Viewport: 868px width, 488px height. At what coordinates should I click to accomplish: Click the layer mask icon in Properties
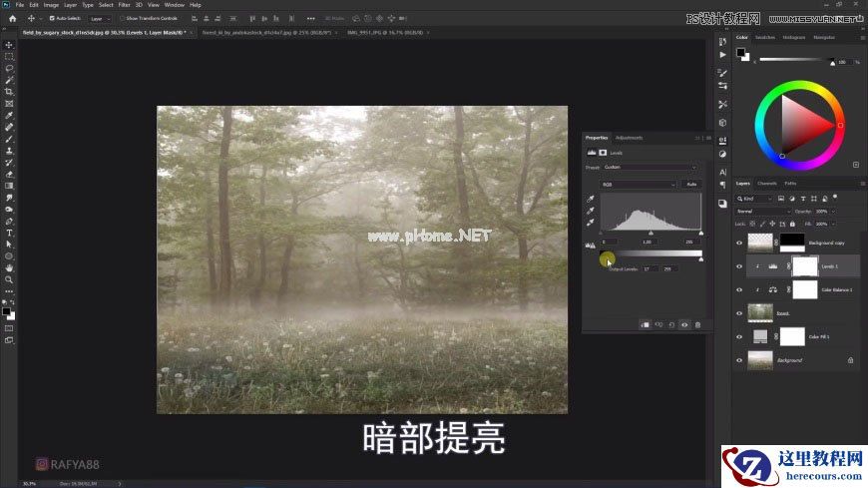pos(603,153)
